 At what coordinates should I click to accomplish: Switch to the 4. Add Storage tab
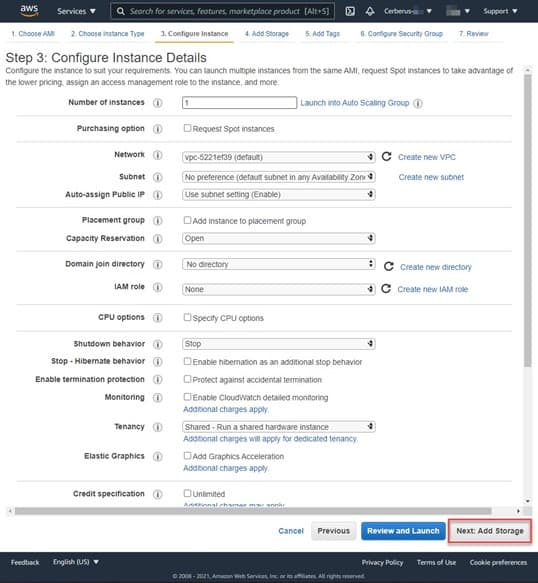click(x=267, y=34)
